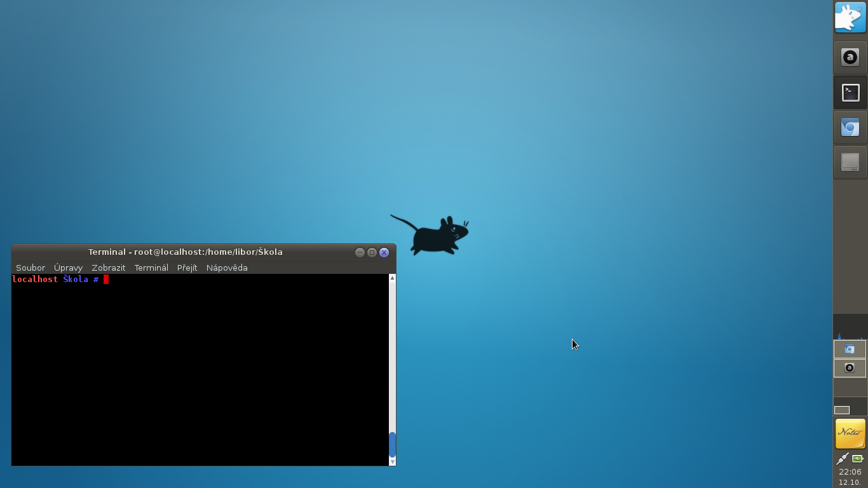
Task: Launch the Chromium browser from the panel
Action: tap(850, 128)
